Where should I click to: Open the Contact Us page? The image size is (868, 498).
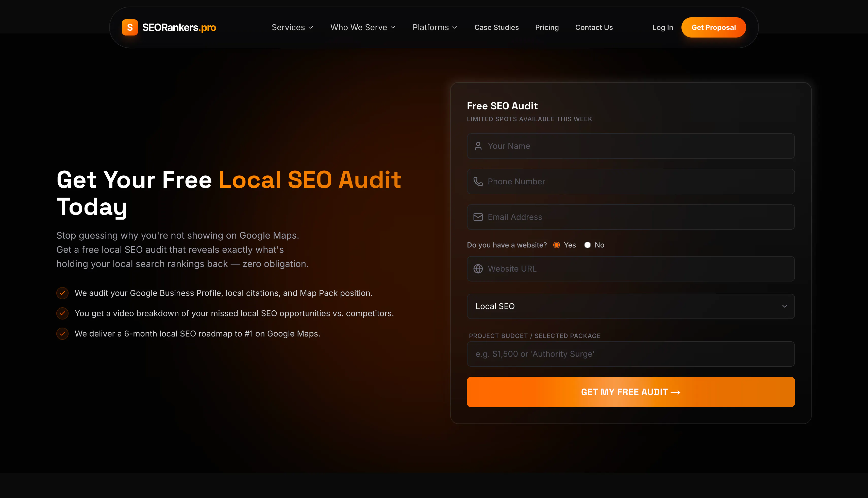[594, 27]
